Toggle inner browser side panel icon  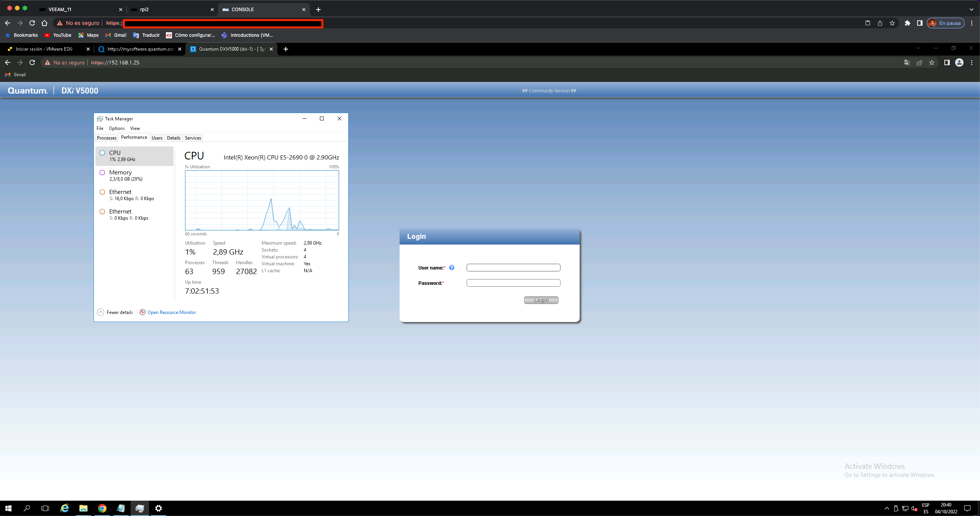947,62
